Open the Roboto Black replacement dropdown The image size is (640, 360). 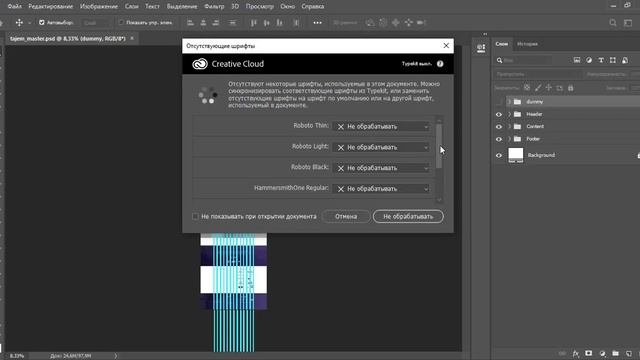pos(381,168)
